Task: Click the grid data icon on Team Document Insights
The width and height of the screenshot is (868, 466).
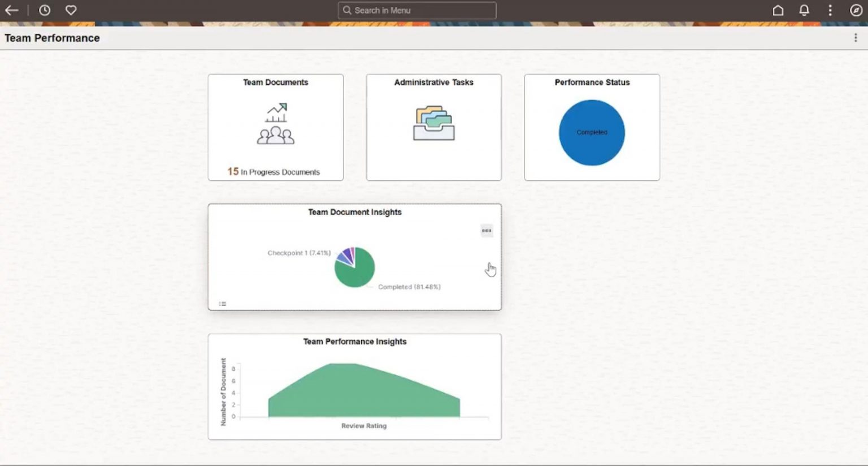Action: [222, 303]
